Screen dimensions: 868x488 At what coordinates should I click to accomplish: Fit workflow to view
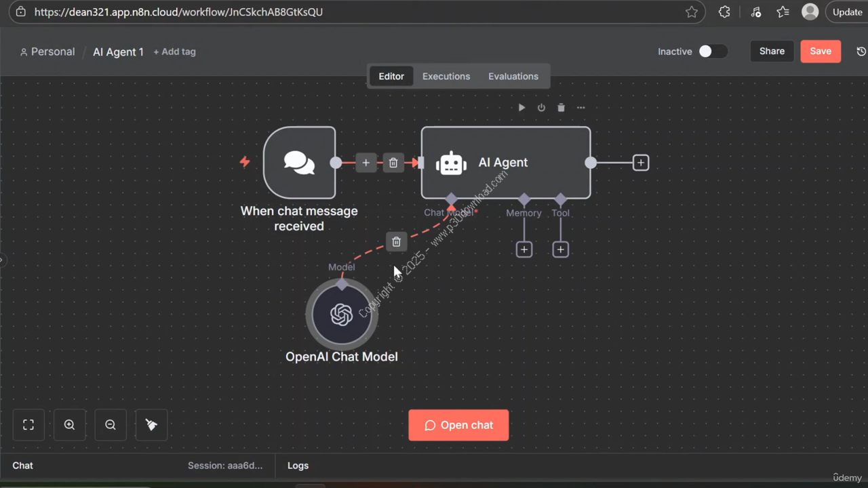point(28,425)
